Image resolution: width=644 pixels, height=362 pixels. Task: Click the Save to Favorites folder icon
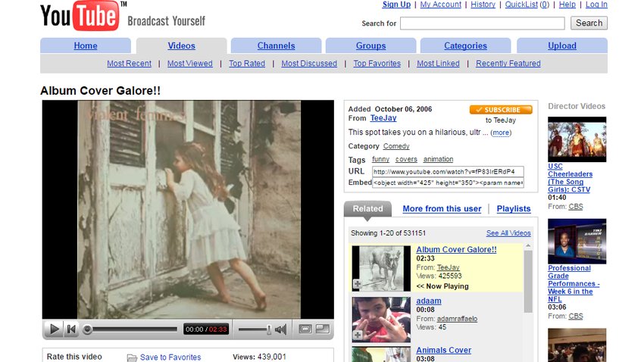[x=132, y=357]
